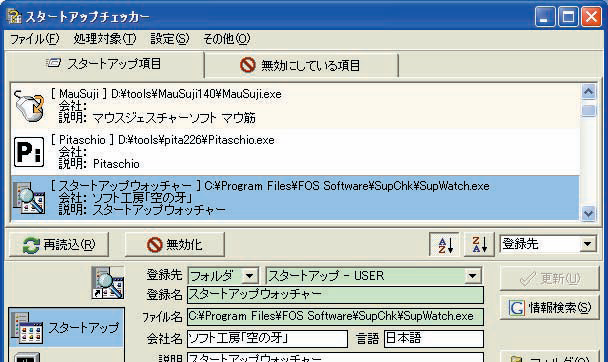The width and height of the screenshot is (608, 362).
Task: Open the 設定(S) menu
Action: (169, 39)
